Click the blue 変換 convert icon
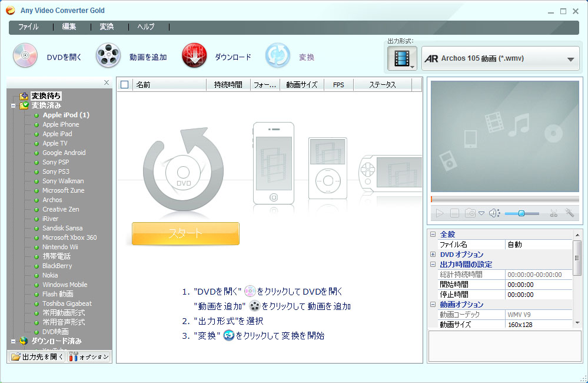This screenshot has height=383, width=588. point(278,55)
